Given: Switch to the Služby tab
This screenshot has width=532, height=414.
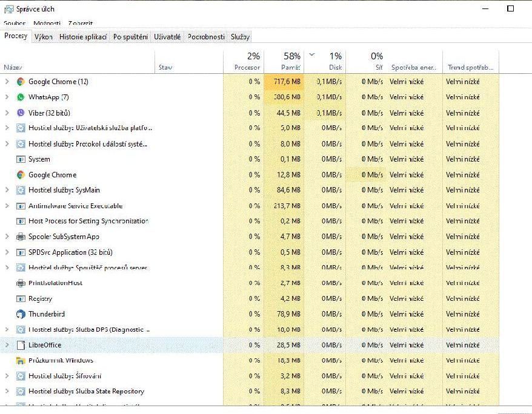Looking at the screenshot, I should [240, 36].
